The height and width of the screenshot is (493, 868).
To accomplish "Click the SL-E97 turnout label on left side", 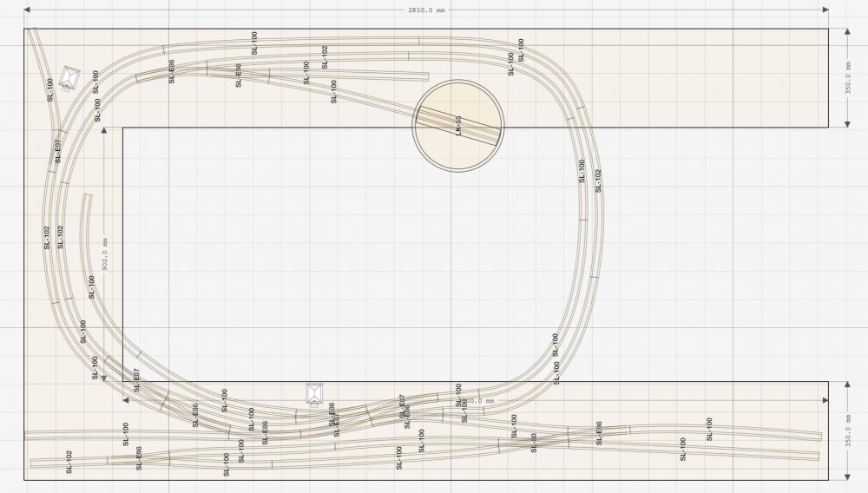I will pyautogui.click(x=57, y=152).
